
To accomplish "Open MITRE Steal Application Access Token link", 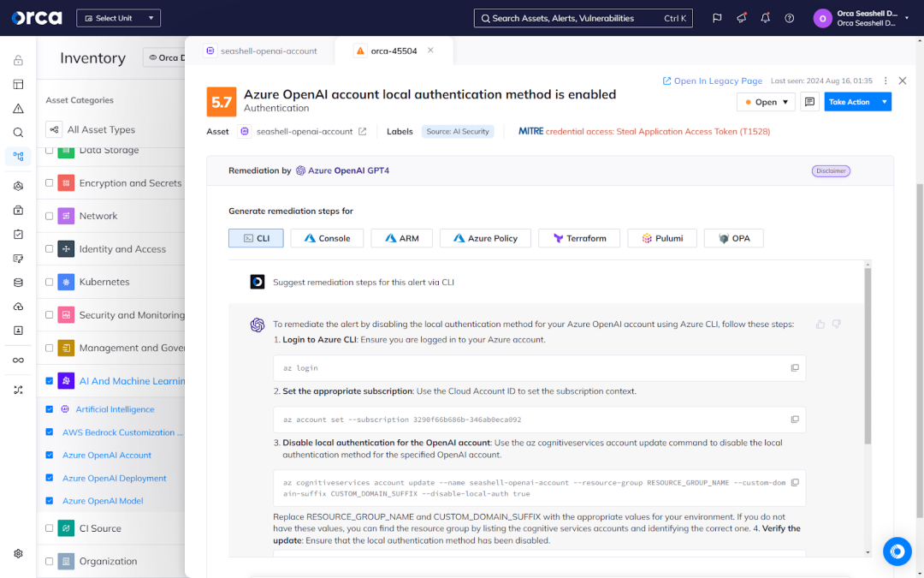I will pos(658,132).
